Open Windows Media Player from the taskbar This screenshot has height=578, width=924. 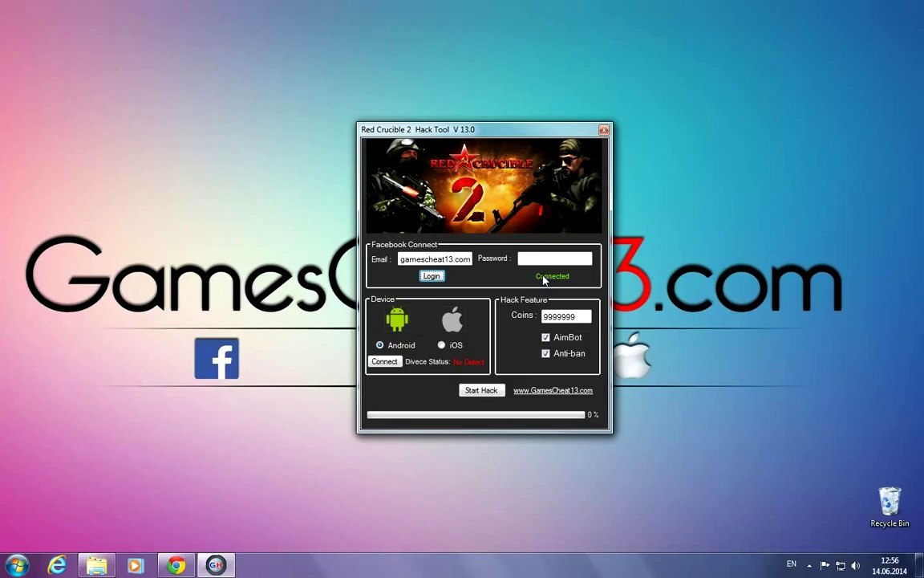tap(136, 566)
